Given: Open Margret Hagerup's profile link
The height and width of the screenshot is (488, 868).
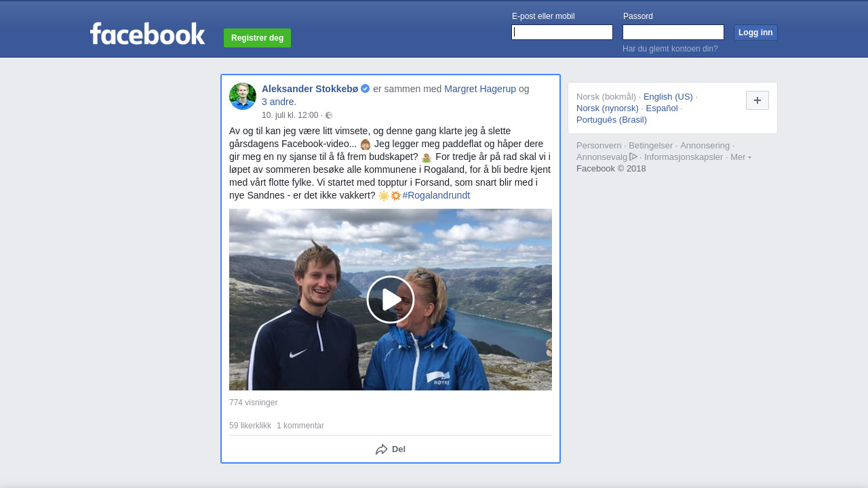Looking at the screenshot, I should click(480, 89).
